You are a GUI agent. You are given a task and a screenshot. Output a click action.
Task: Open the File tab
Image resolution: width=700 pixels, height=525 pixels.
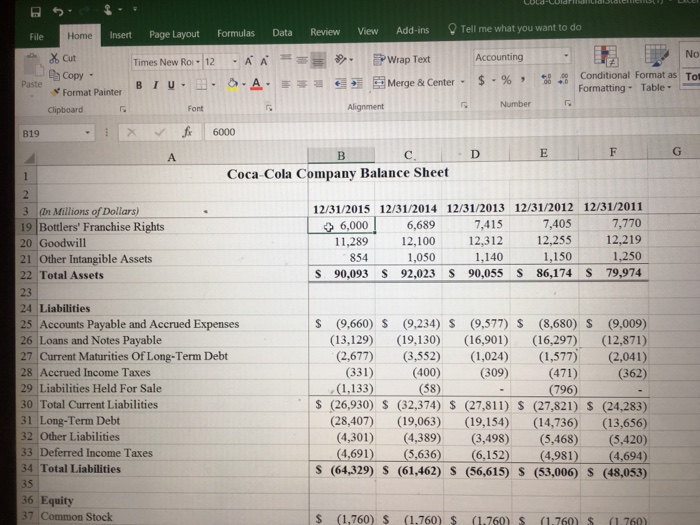tap(36, 37)
